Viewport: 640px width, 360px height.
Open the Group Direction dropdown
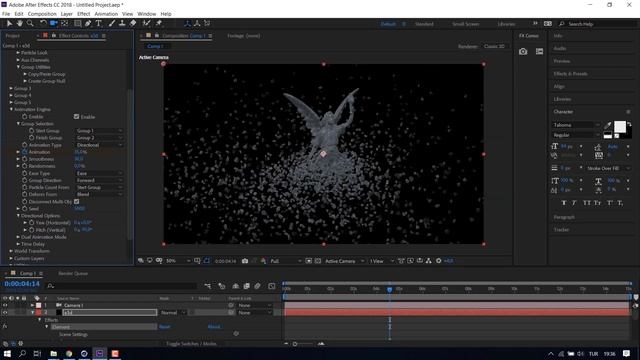coord(99,180)
